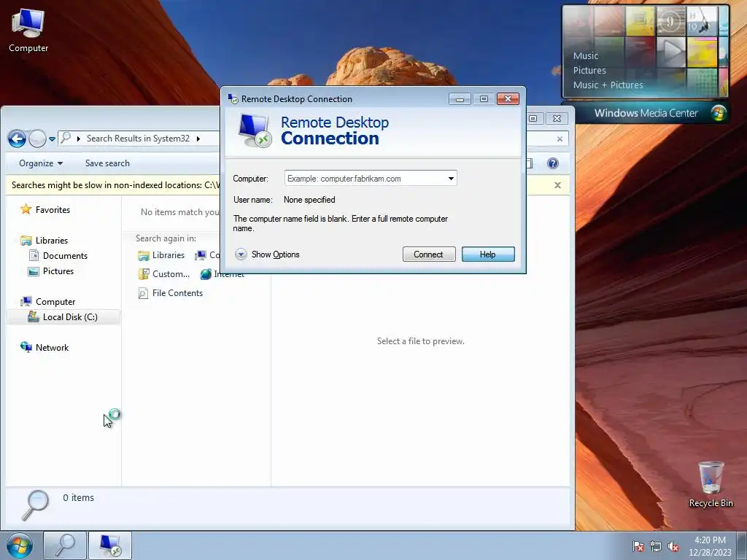Open the network tray icon
This screenshot has width=747, height=560.
tap(656, 546)
